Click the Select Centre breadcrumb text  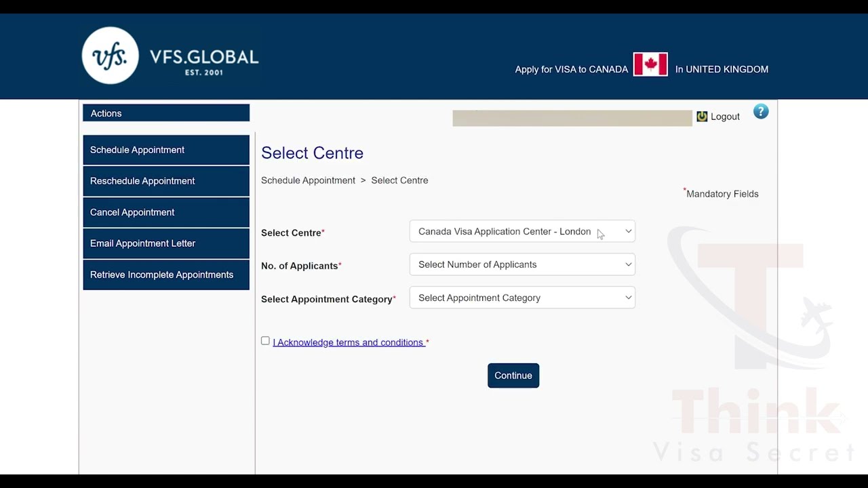[399, 180]
